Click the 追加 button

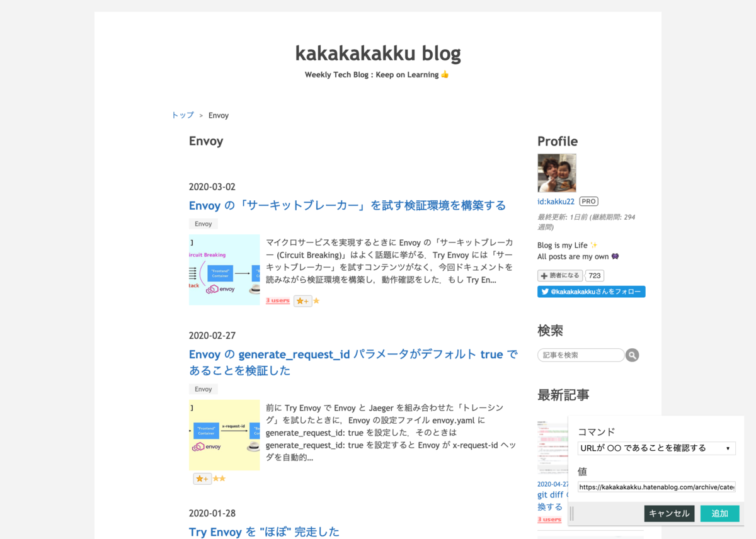point(720,513)
